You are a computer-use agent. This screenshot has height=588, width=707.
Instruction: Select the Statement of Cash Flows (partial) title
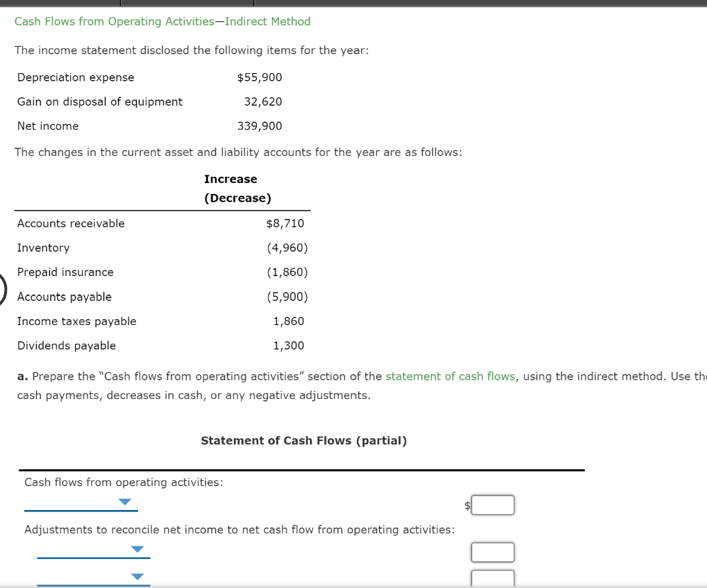(x=304, y=440)
